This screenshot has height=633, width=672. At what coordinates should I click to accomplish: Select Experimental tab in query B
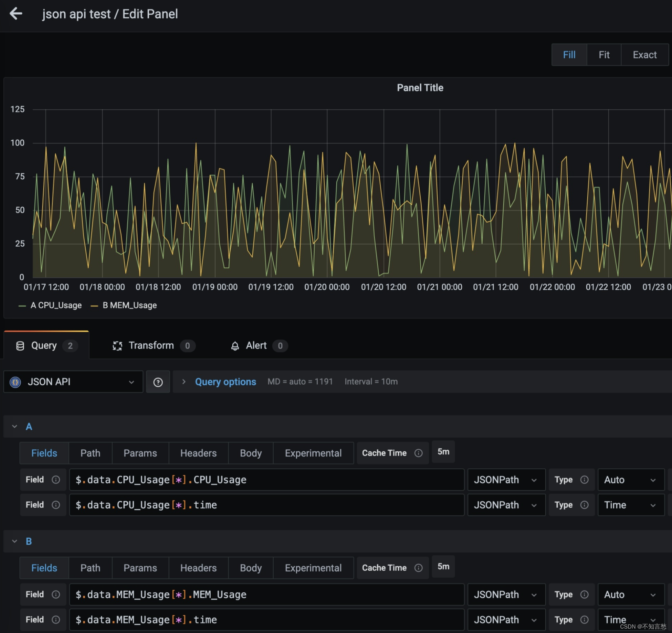(x=313, y=568)
